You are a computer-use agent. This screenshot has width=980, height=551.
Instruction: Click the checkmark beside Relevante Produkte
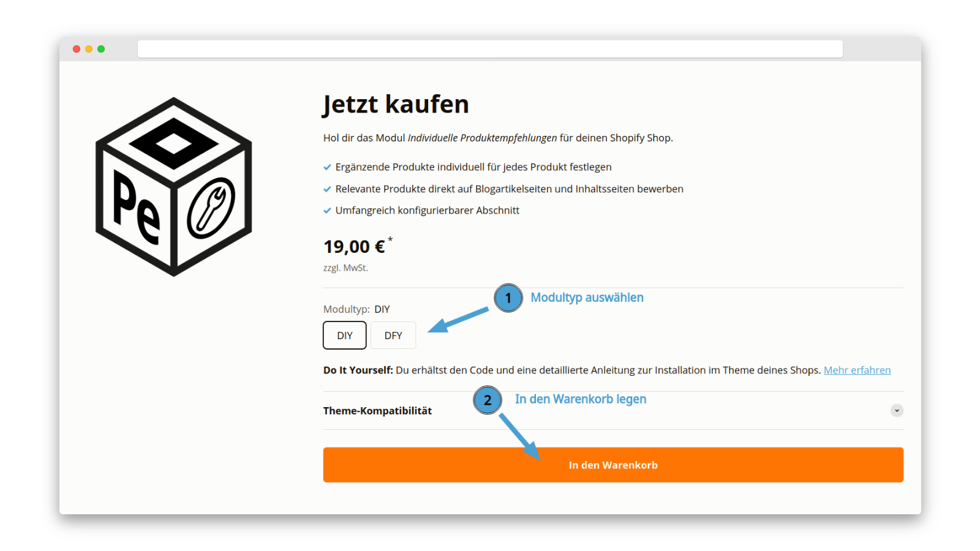[x=327, y=189]
